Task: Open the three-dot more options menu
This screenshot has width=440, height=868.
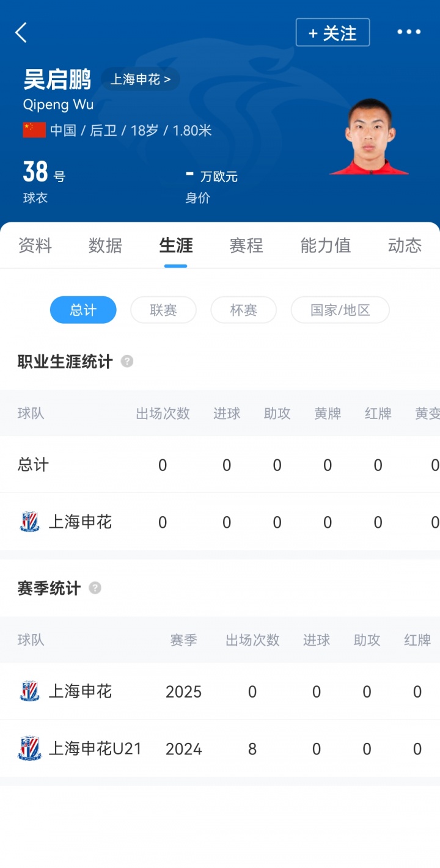Action: [409, 32]
